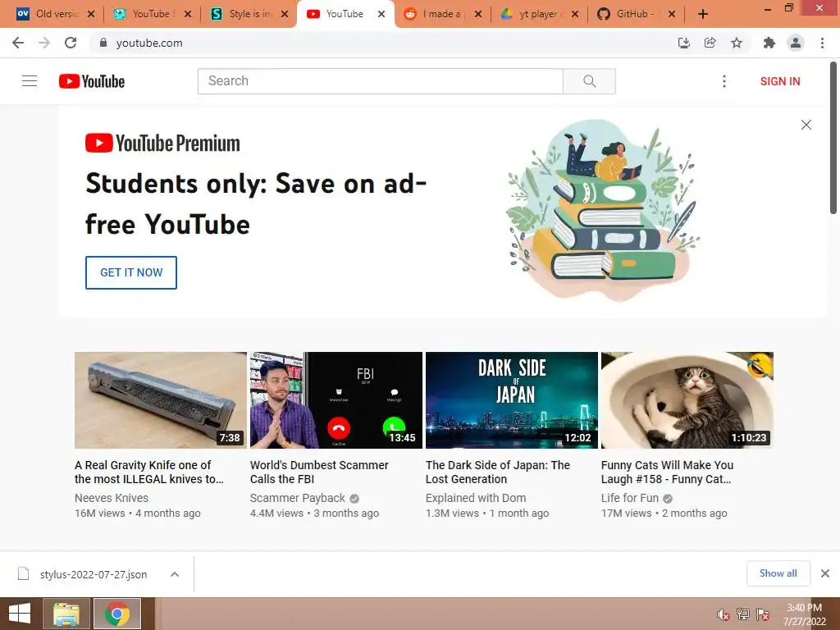Open the Explained with Dom channel
Image resolution: width=840 pixels, height=630 pixels.
click(476, 498)
